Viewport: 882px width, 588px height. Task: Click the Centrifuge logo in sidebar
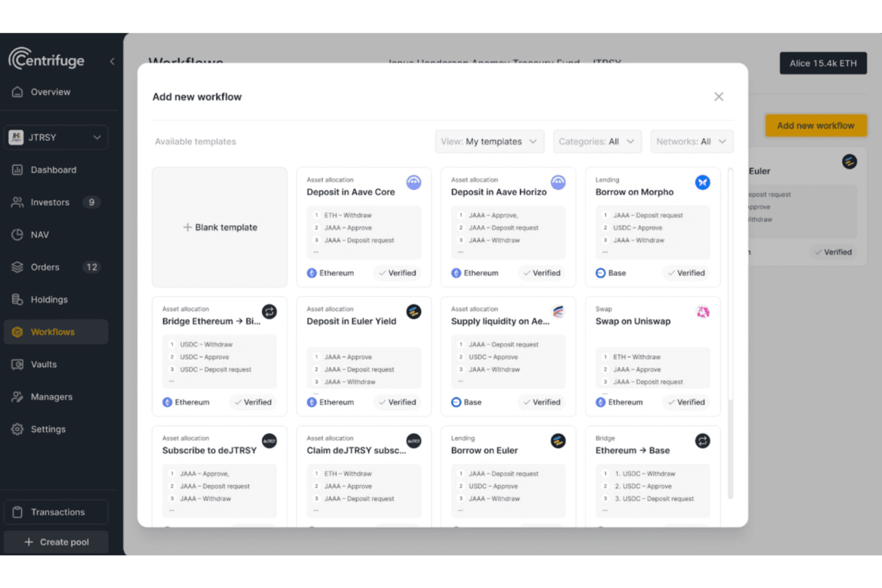coord(46,59)
